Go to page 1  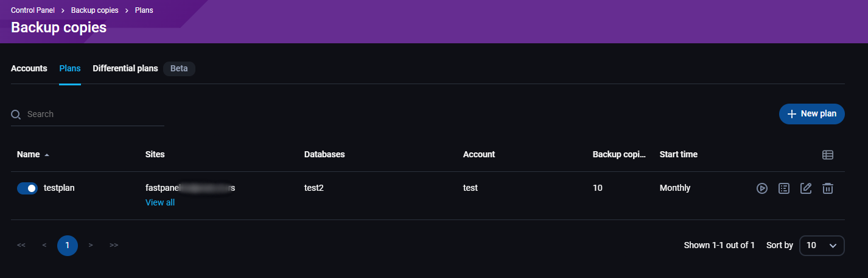click(x=68, y=245)
